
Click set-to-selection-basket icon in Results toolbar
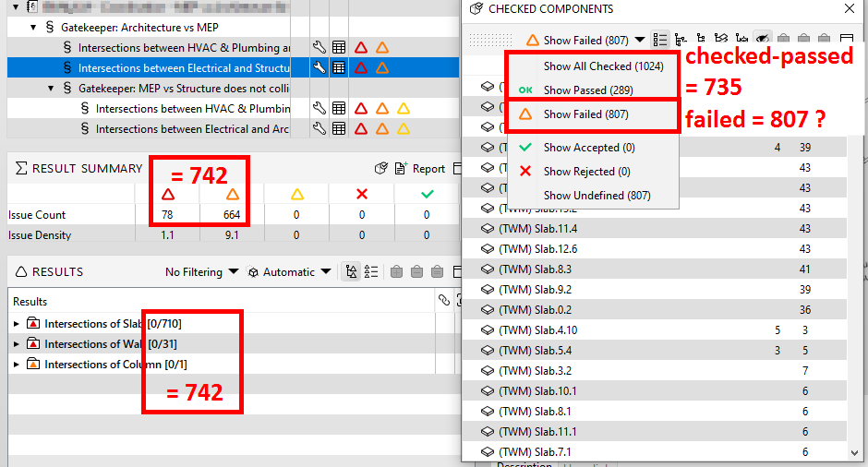[x=438, y=271]
